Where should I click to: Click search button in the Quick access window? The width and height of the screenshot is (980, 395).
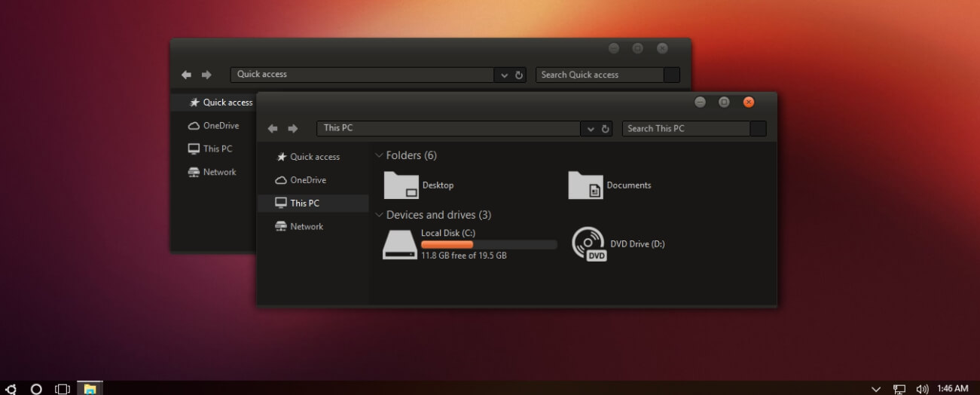click(672, 75)
